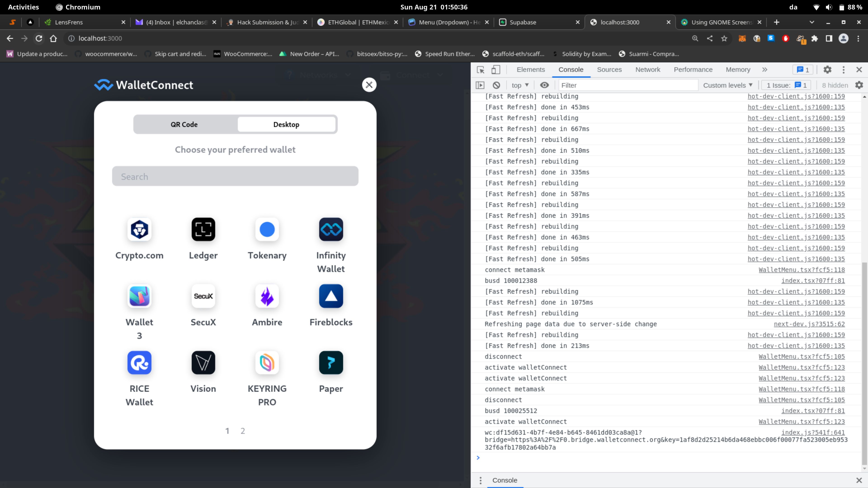Share this page icon
868x488 pixels.
click(709, 38)
